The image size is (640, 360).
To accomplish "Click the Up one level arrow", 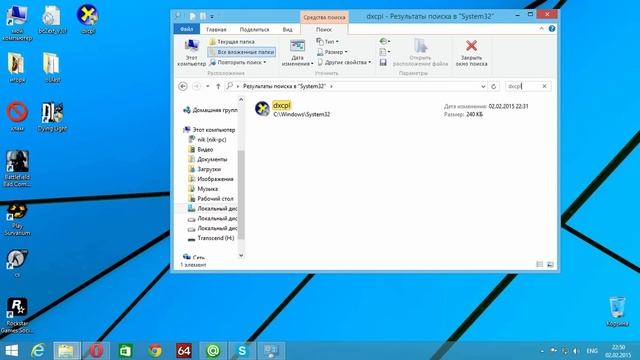I will click(218, 86).
